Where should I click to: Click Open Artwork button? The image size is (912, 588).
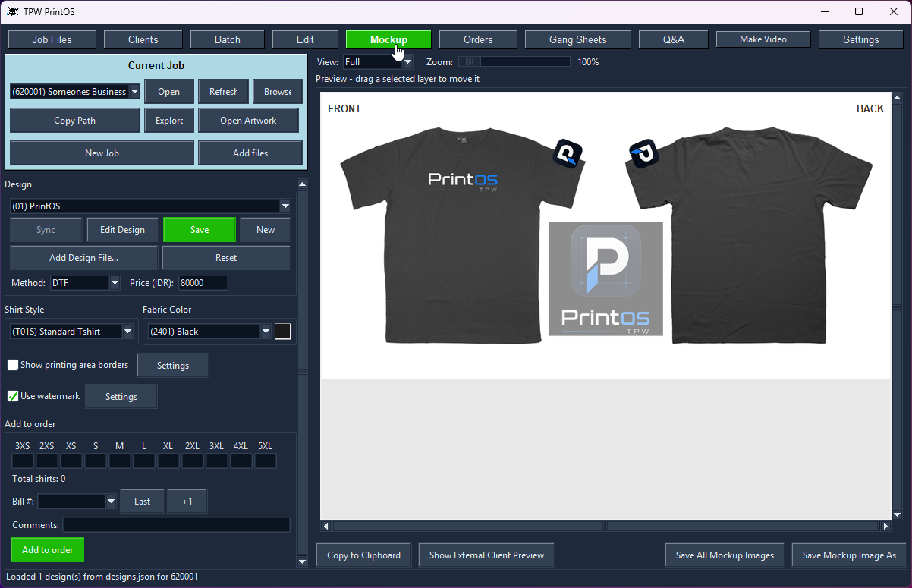[248, 121]
